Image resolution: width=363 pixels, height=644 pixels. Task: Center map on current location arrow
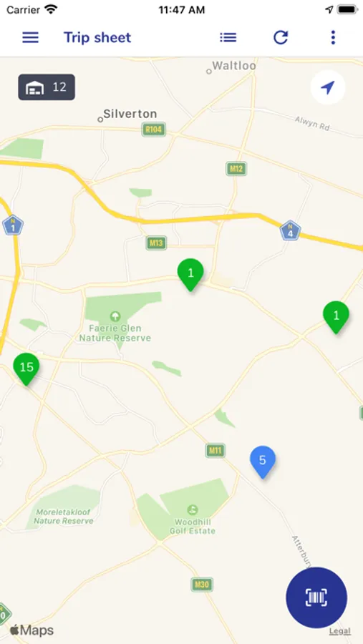[x=328, y=87]
